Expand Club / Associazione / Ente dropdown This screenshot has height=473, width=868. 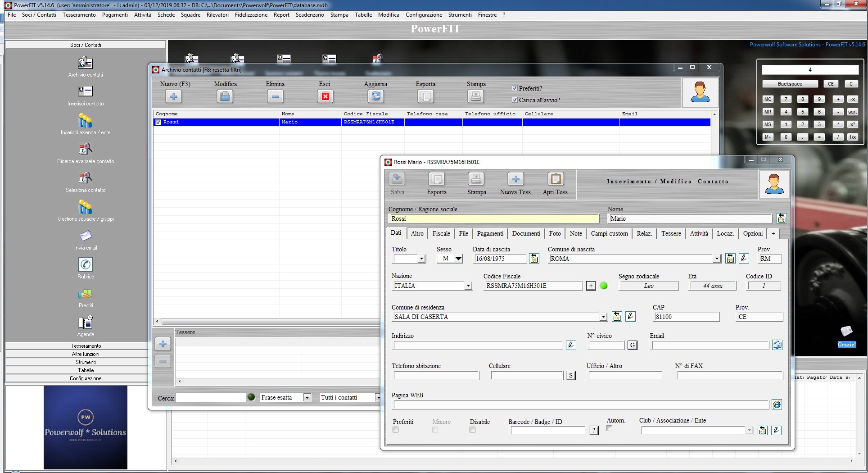(749, 431)
